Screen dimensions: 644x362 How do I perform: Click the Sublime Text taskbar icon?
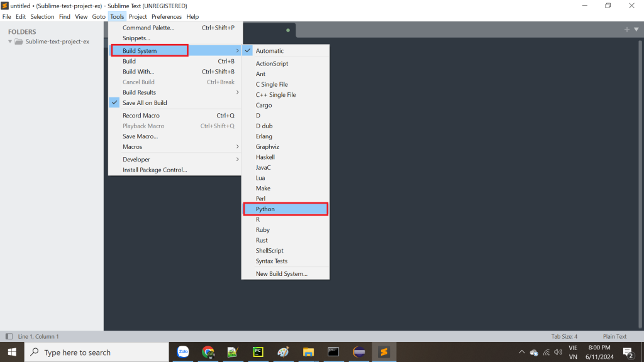[384, 352]
